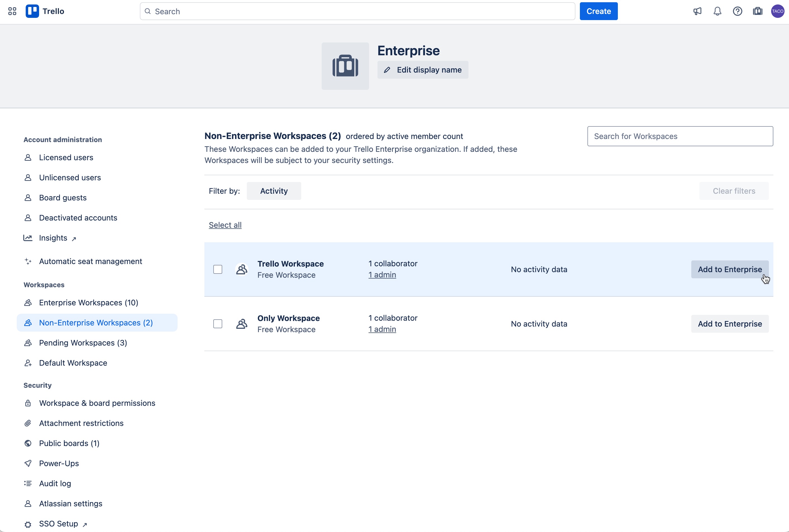Click the Pending Workspaces group icon
This screenshot has width=789, height=532.
tap(28, 343)
